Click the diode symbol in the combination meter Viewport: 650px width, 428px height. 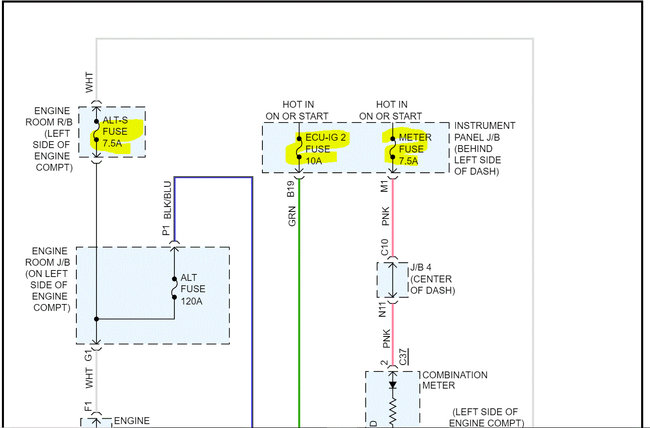pos(393,385)
